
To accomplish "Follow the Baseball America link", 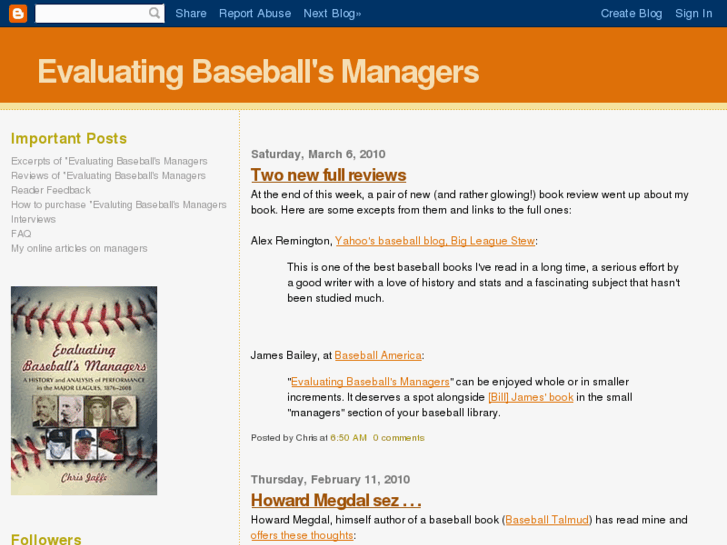I will (x=378, y=355).
